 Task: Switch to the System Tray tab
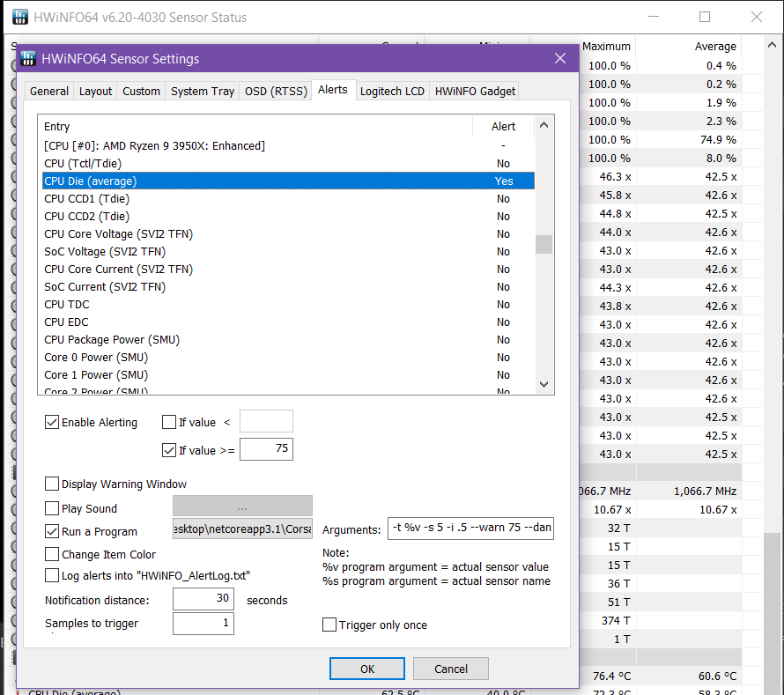[203, 91]
